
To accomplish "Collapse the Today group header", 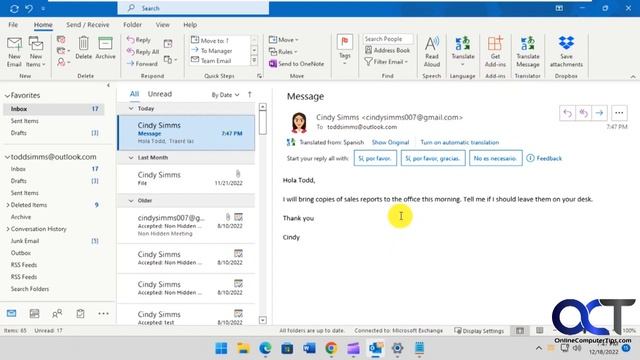I will 131,109.
